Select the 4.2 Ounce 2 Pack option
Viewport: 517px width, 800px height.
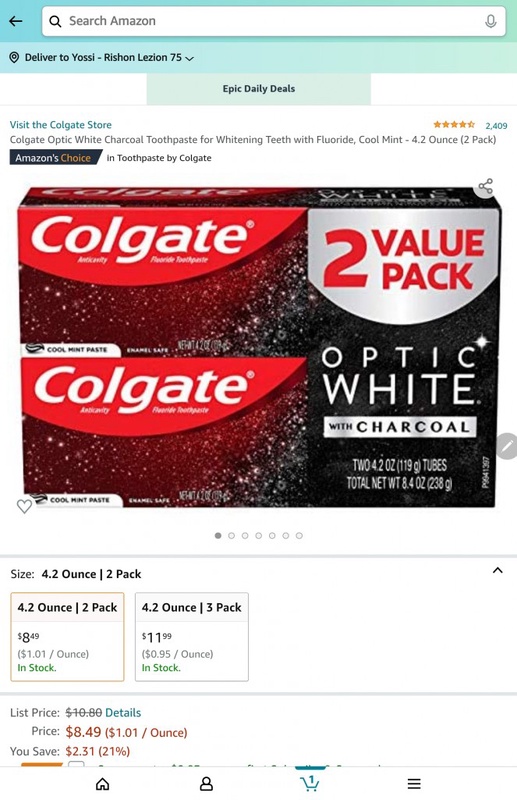[67, 637]
